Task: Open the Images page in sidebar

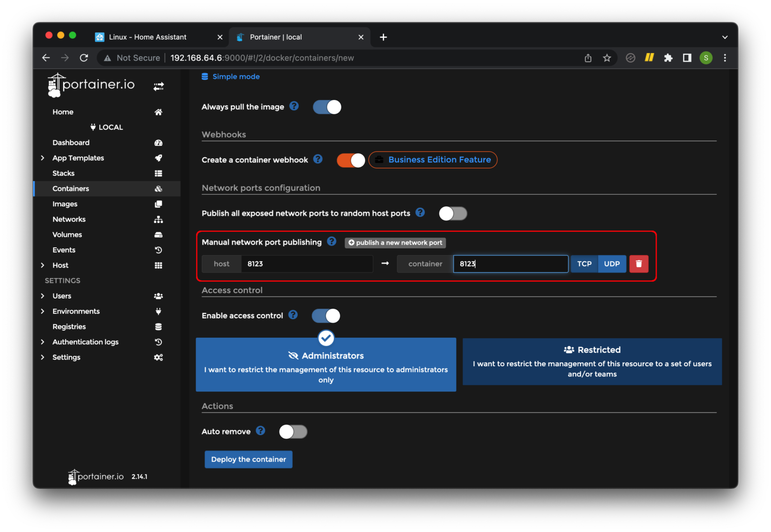Action: click(65, 204)
